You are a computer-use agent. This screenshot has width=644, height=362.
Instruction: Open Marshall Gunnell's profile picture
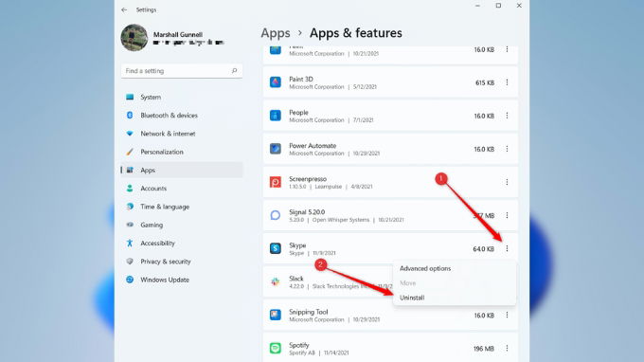134,37
